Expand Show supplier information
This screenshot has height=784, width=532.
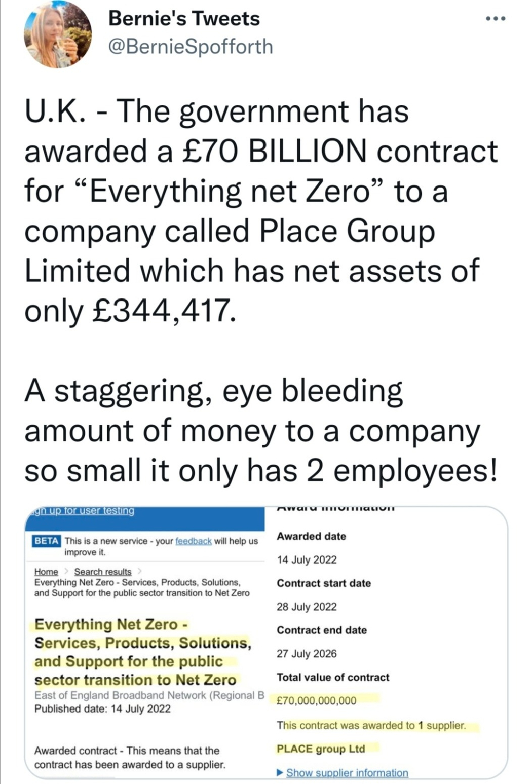(347, 773)
